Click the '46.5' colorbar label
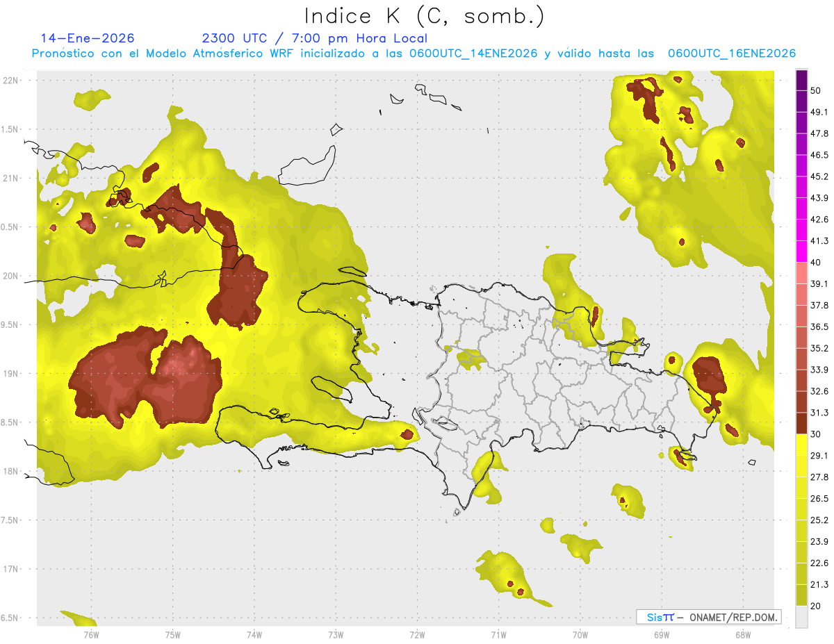This screenshot has height=644, width=834. (x=819, y=155)
